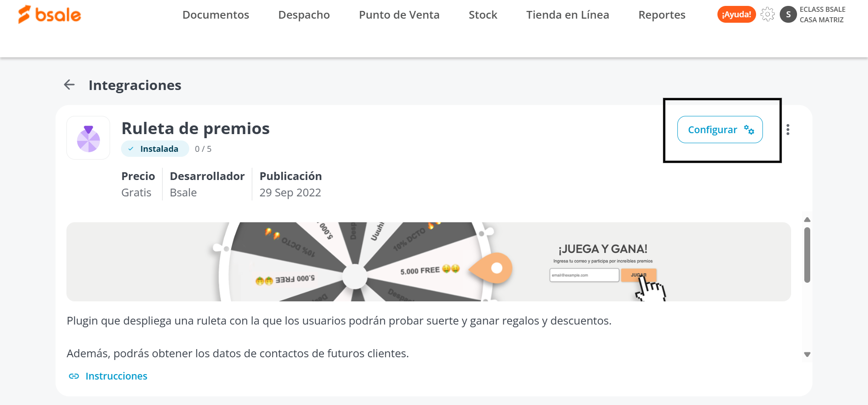Open the settings gear icon
Screen dimensions: 868x405
click(767, 15)
